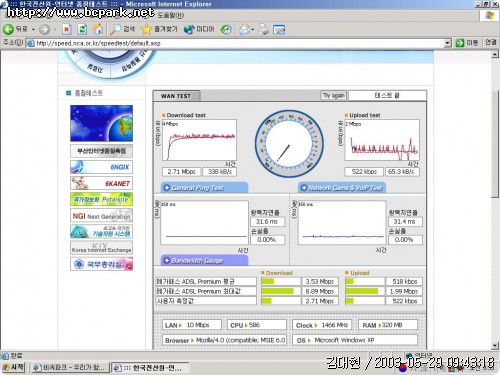Click the Clock 1466 MHz info box
This screenshot has height=375, width=500.
coord(322,325)
